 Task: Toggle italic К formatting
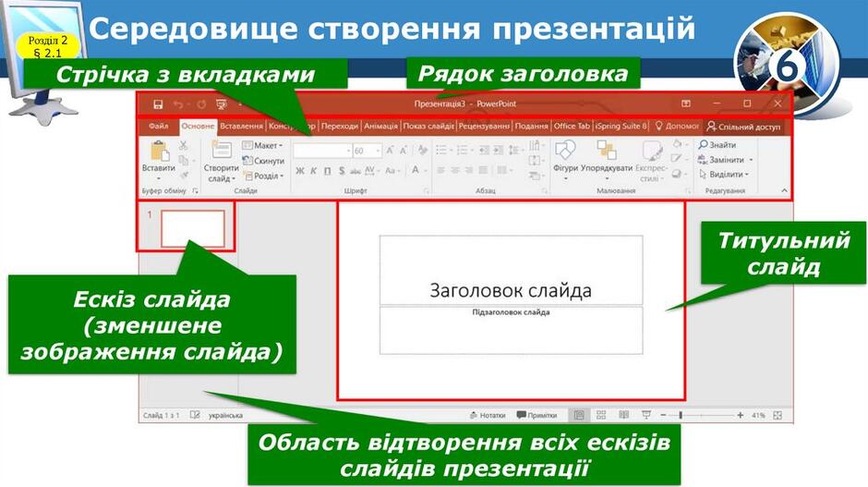[x=313, y=171]
